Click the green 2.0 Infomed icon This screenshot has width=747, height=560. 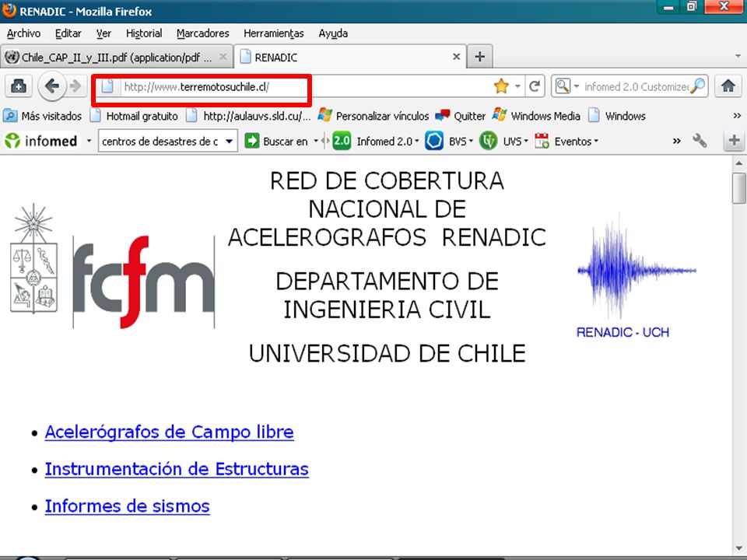coord(341,141)
